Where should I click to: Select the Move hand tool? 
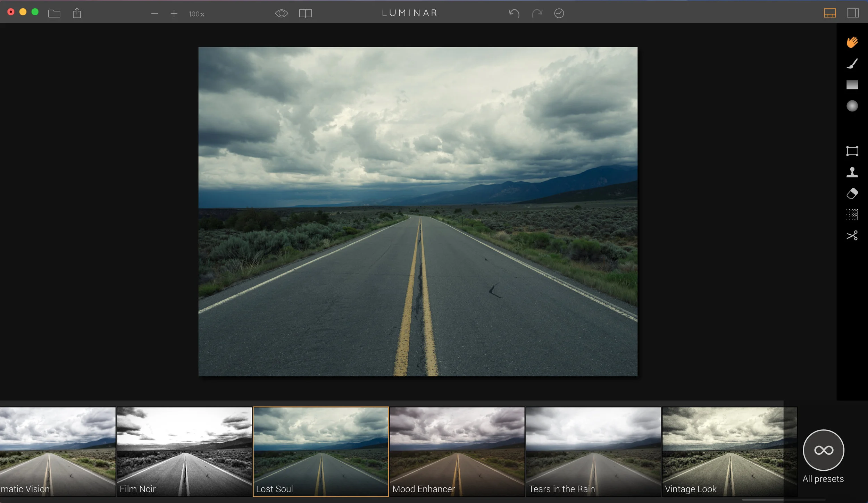coord(852,42)
